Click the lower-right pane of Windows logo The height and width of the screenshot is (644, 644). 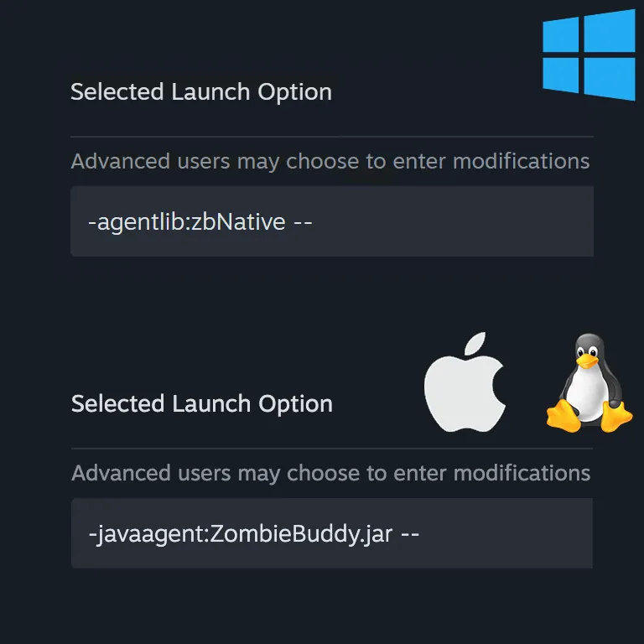tap(610, 79)
